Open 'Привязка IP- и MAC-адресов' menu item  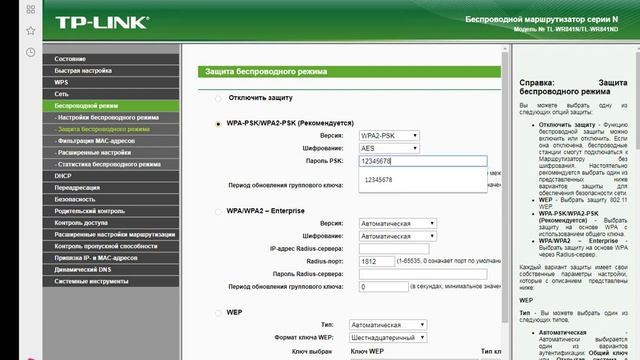[x=111, y=258]
